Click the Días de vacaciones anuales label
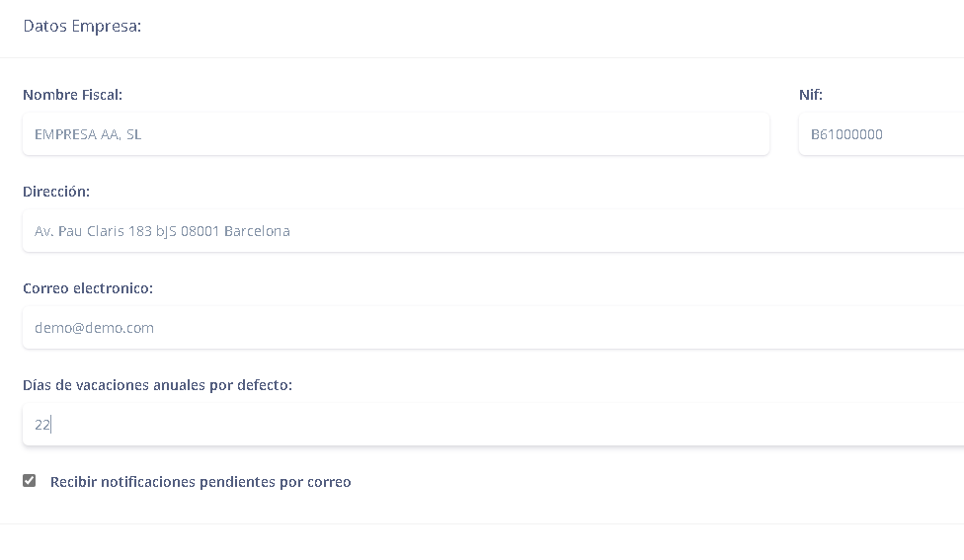 (157, 385)
